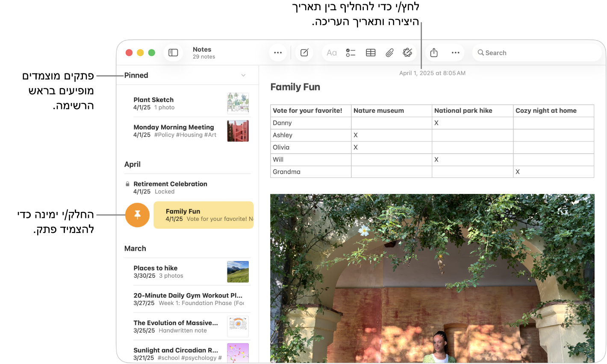Click the Places to hike thumbnail

[238, 272]
